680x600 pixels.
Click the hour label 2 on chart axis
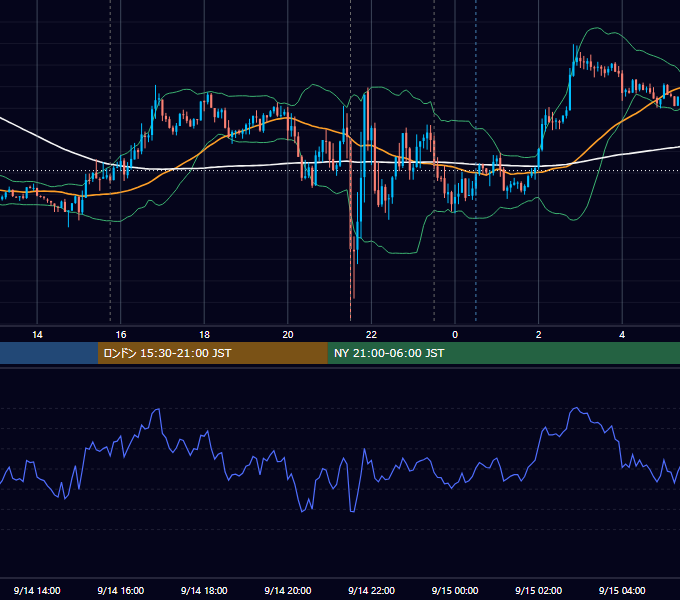[x=539, y=335]
